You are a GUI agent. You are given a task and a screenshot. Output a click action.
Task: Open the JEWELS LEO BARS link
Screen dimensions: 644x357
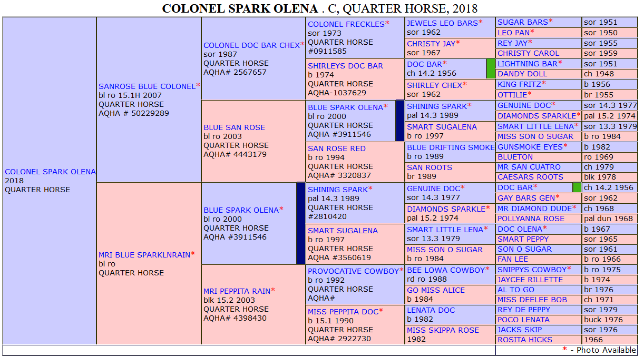point(442,23)
